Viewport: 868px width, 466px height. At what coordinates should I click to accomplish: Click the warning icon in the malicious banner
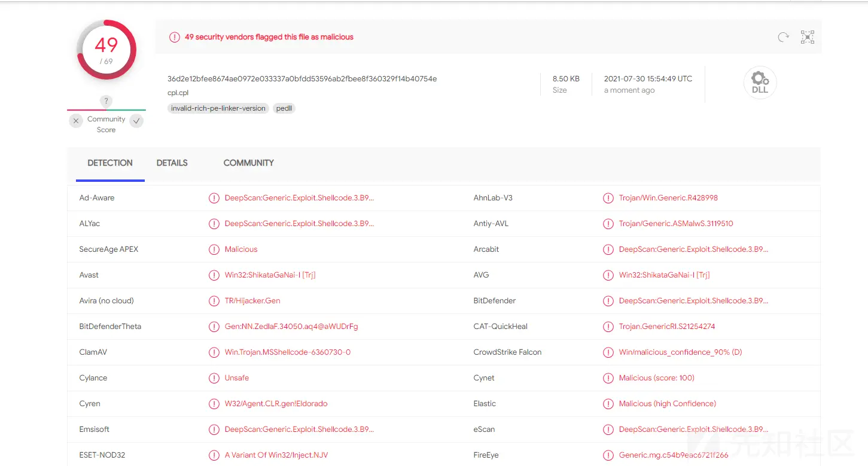coord(174,37)
